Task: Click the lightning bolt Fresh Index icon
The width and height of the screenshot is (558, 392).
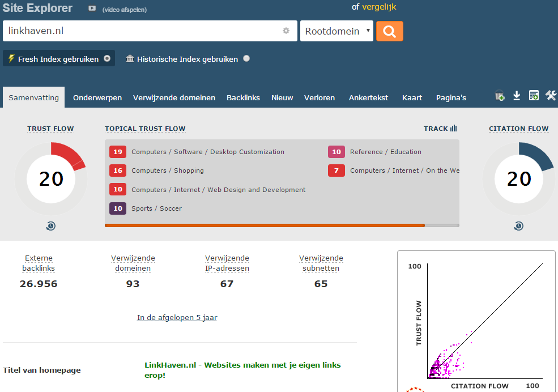Action: tap(11, 58)
